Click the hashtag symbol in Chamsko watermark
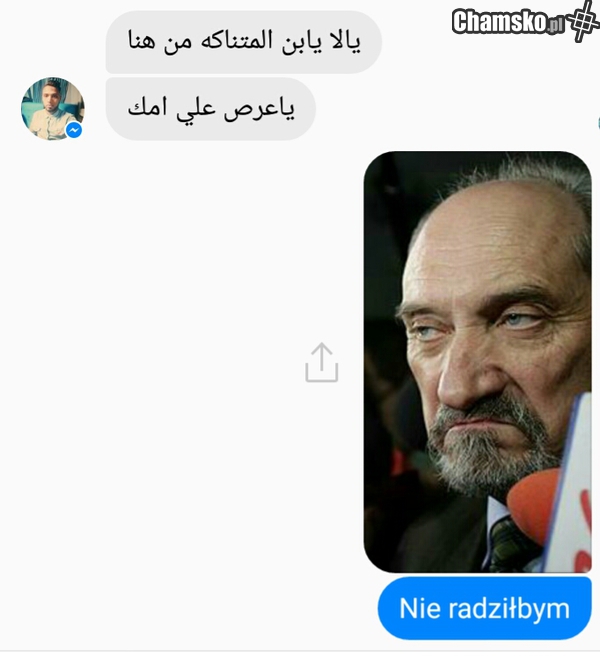This screenshot has width=600, height=665. tap(583, 21)
